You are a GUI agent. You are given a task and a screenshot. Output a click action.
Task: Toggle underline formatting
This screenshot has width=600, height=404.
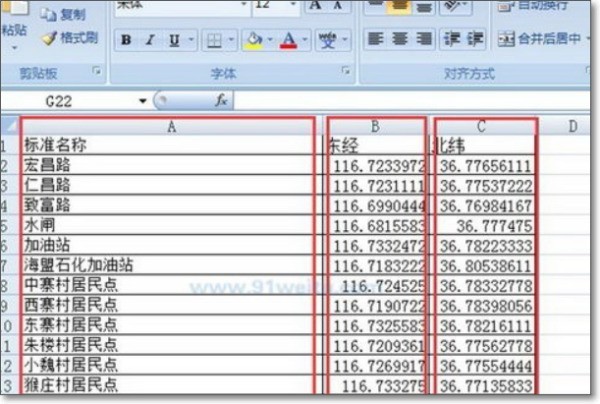click(174, 41)
